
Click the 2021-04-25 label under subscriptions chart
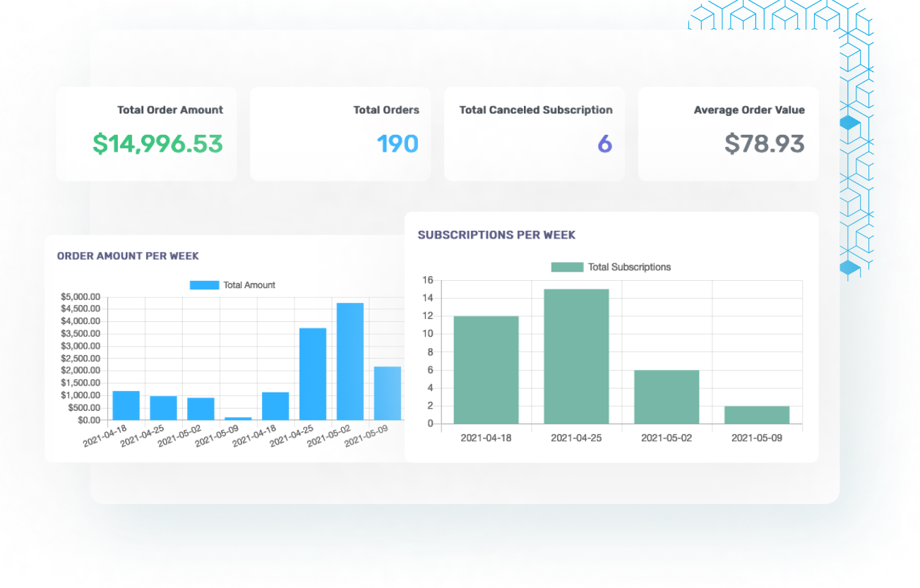(576, 438)
